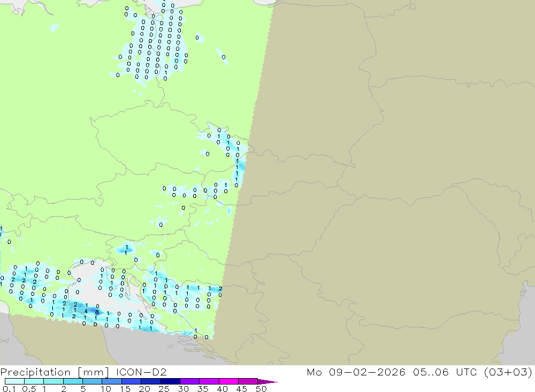Select the 1–2 mm legend swatch

click(x=53, y=381)
